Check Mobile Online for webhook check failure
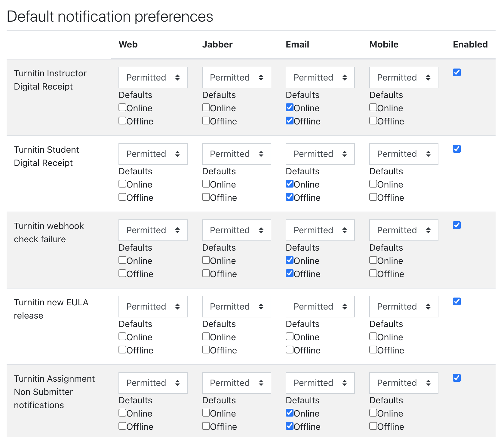Viewport: 504px width, 437px height. click(373, 260)
